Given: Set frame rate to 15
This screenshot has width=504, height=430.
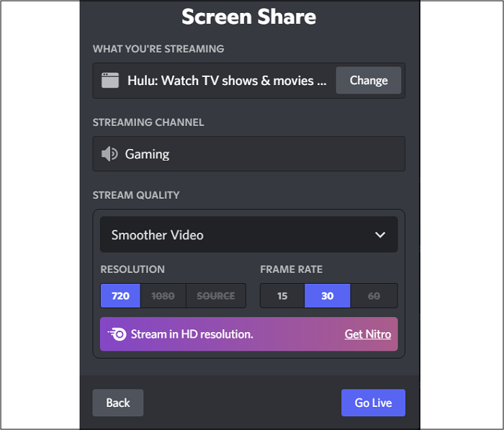Looking at the screenshot, I should [x=282, y=295].
